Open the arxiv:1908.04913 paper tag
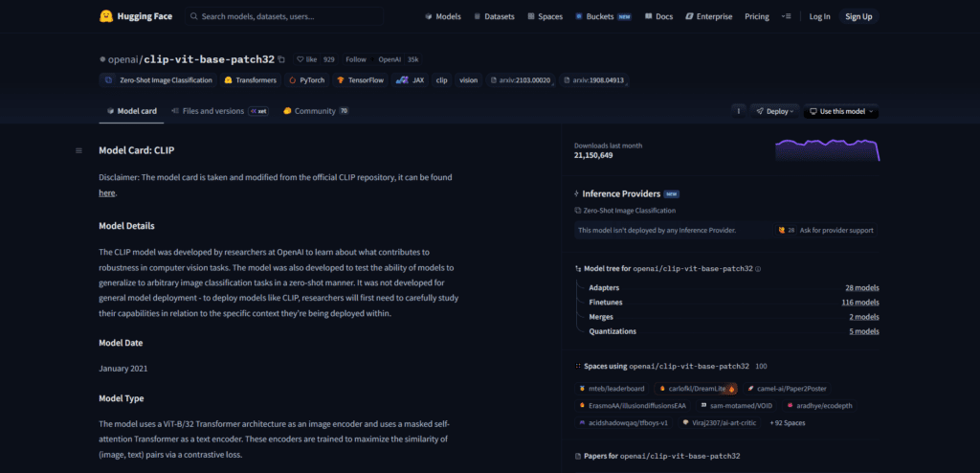 coord(593,80)
